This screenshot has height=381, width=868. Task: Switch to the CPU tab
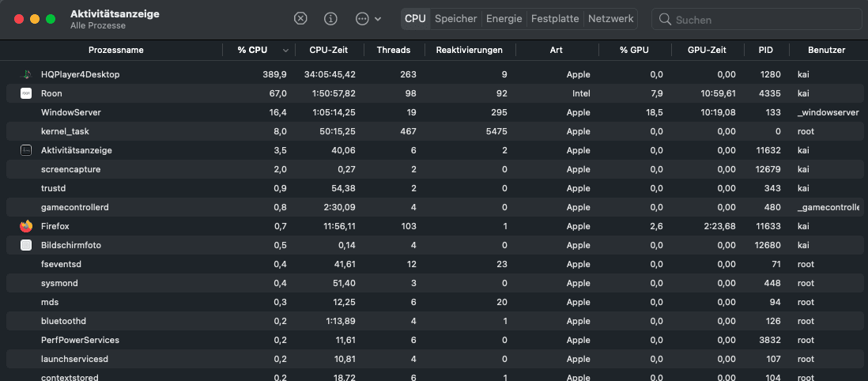[x=415, y=19]
